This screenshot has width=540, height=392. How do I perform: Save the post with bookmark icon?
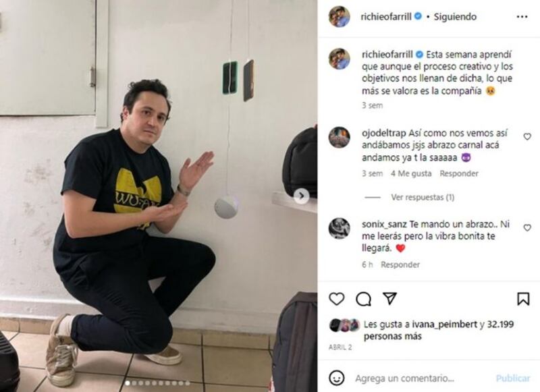click(x=523, y=299)
